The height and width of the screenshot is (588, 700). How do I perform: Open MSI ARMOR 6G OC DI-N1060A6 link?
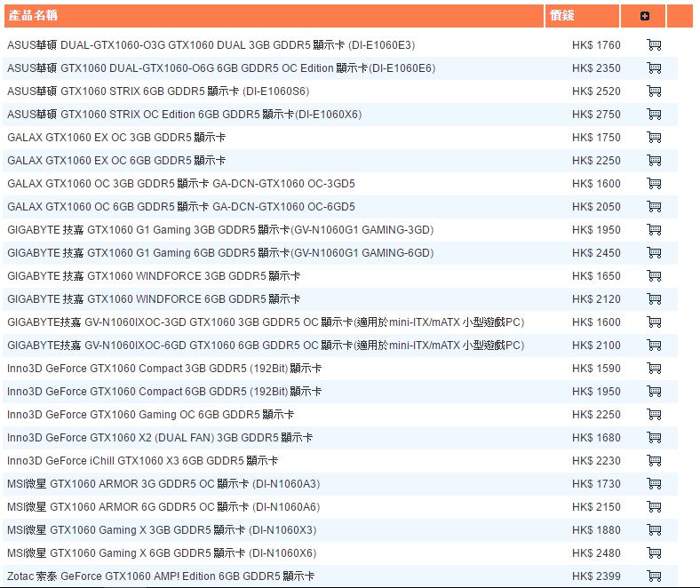point(163,507)
